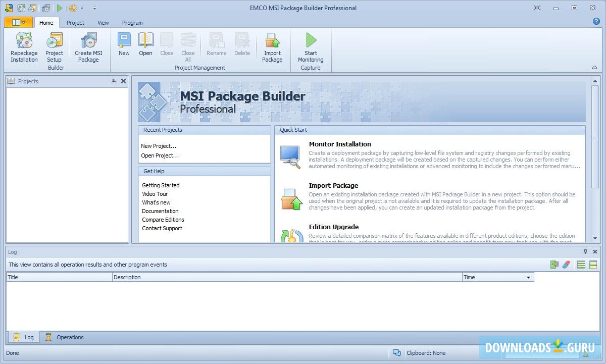The image size is (606, 364).
Task: Click the Import Package box icon in Quick Start
Action: click(291, 199)
